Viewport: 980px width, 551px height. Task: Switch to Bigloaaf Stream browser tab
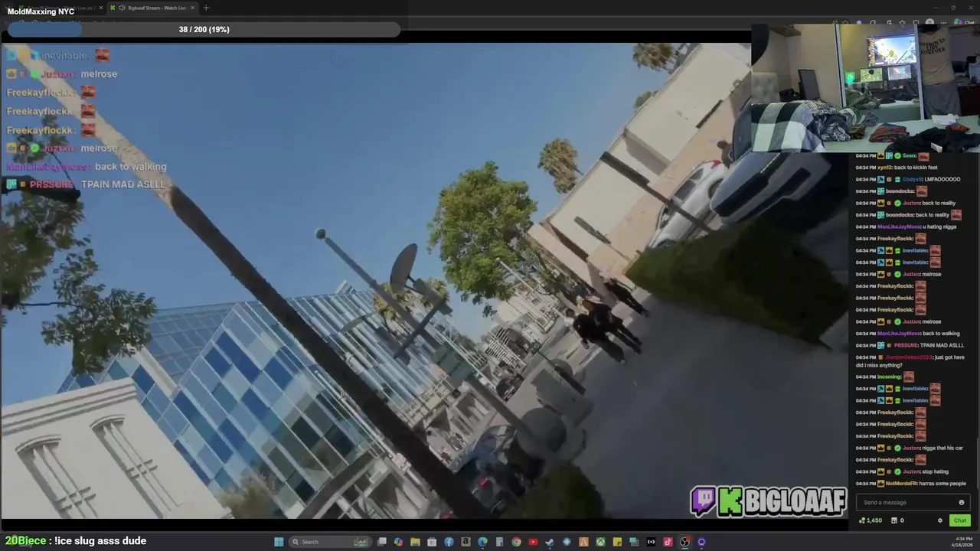152,8
